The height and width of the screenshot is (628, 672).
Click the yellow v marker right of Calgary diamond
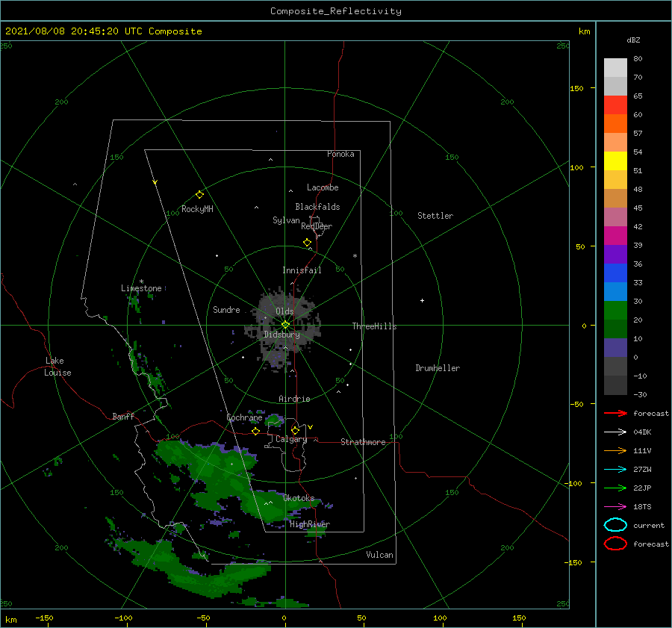coord(310,427)
